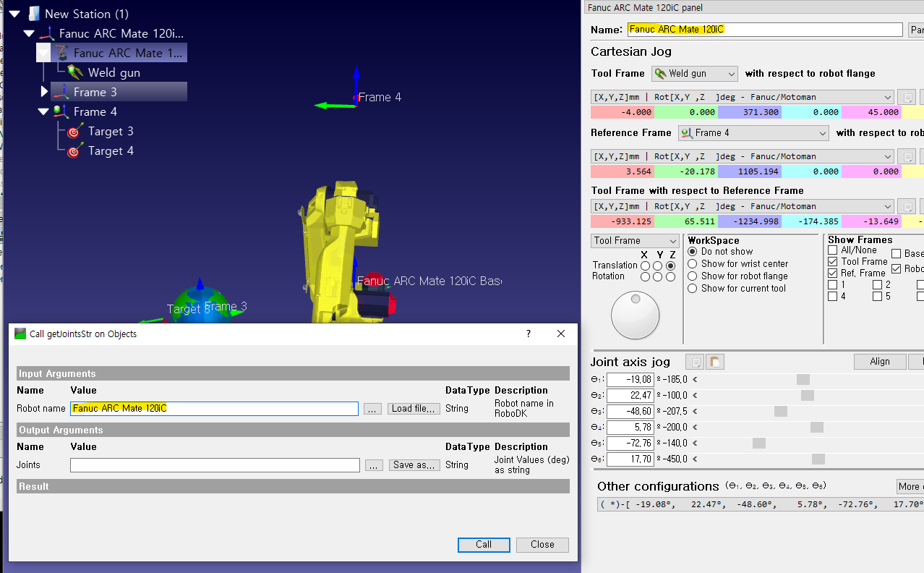924x573 pixels.
Task: Copy joint values with the copy icon
Action: tap(695, 362)
